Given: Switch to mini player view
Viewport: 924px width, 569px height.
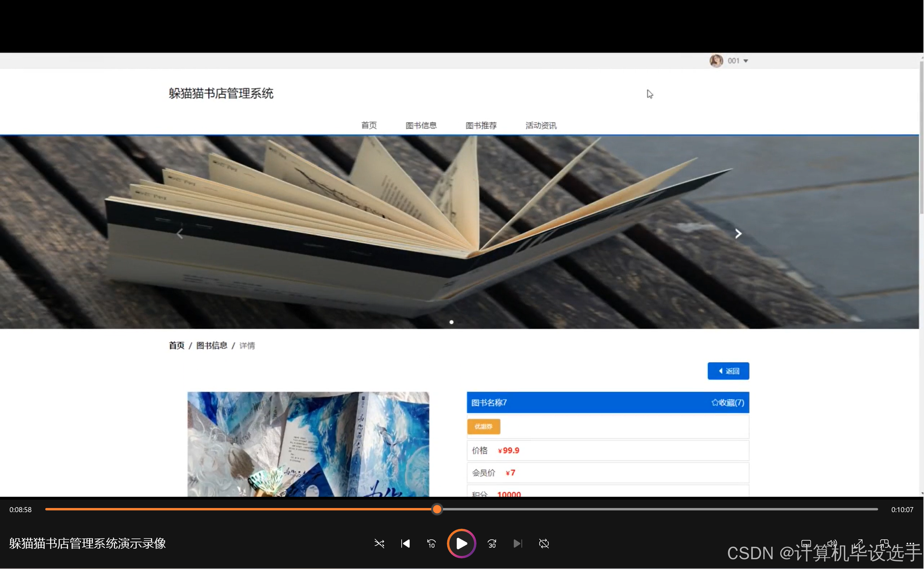Looking at the screenshot, I should [884, 544].
